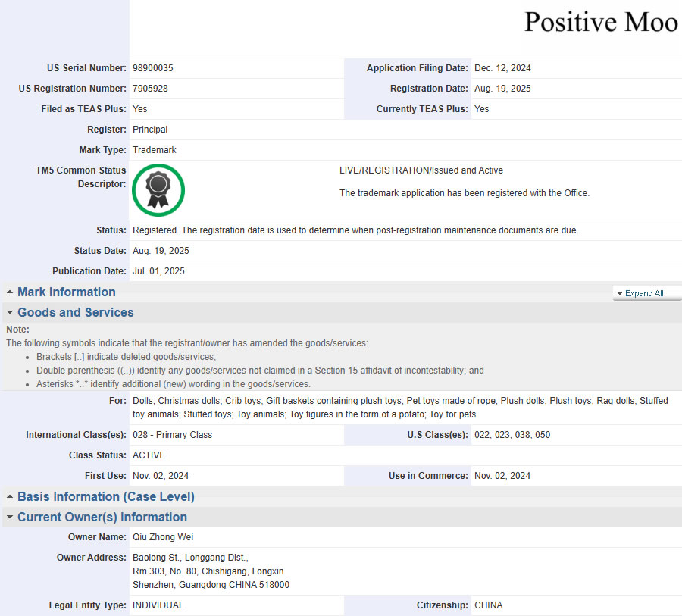
Task: Click the arrow icon beside Mark Information
Action: coord(9,292)
